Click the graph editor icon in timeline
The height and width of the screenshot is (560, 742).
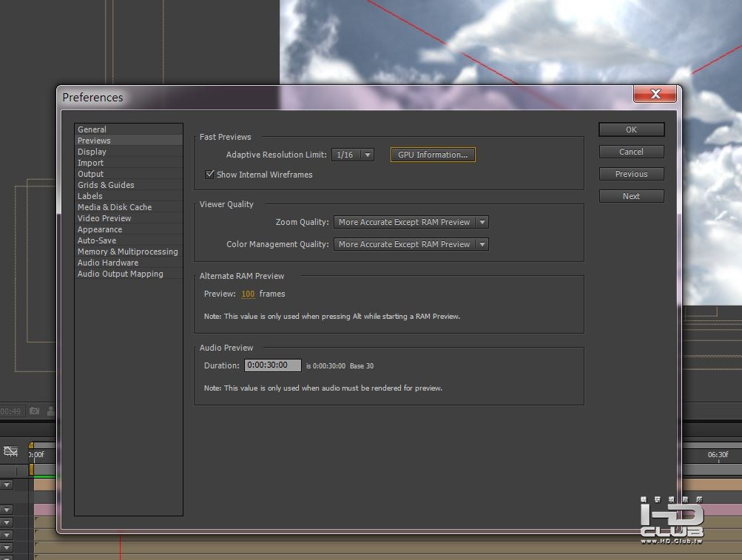[x=10, y=451]
